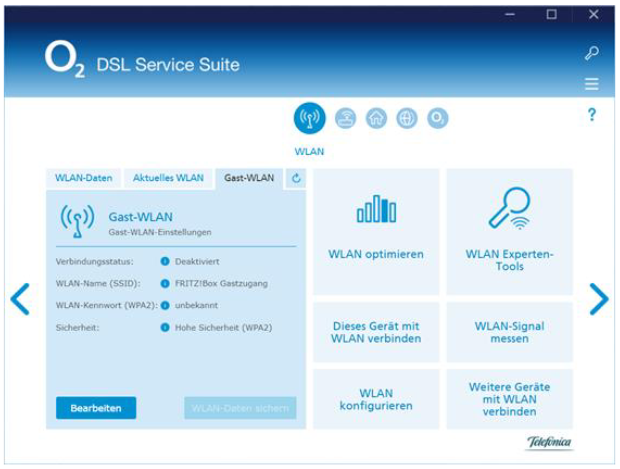Click the Deaktiviert status value
620x469 pixels.
pyautogui.click(x=197, y=261)
